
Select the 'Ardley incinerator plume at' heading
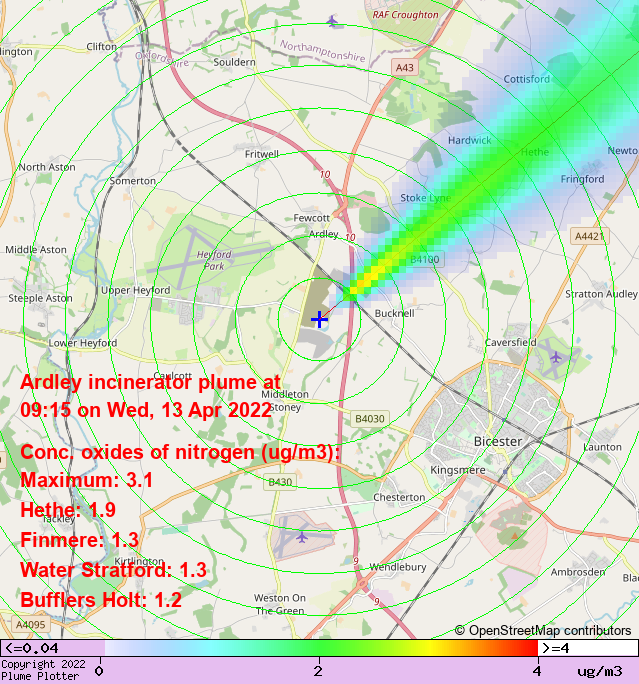150,382
